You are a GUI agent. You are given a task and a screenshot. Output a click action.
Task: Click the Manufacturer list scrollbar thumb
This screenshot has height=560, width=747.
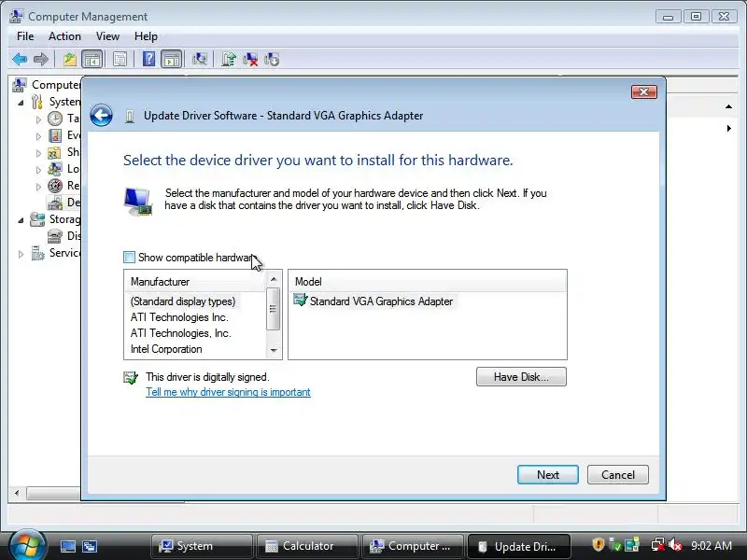[273, 309]
